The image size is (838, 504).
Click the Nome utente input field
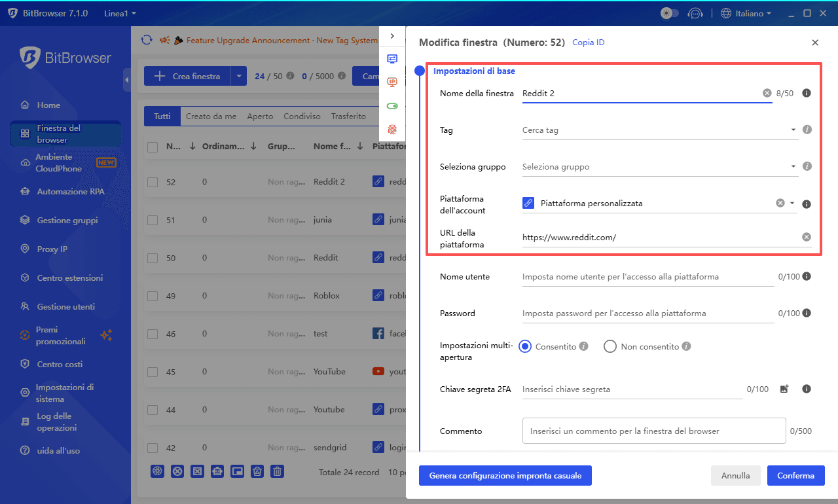(x=647, y=277)
